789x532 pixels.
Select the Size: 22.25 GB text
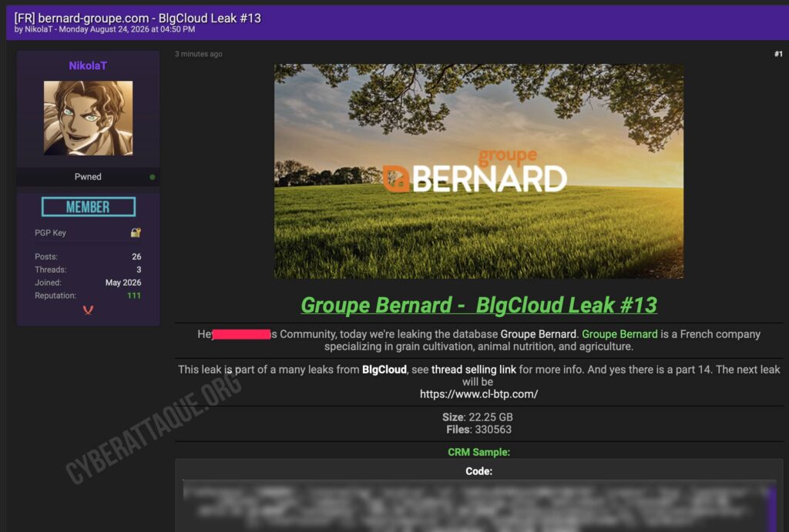point(478,417)
